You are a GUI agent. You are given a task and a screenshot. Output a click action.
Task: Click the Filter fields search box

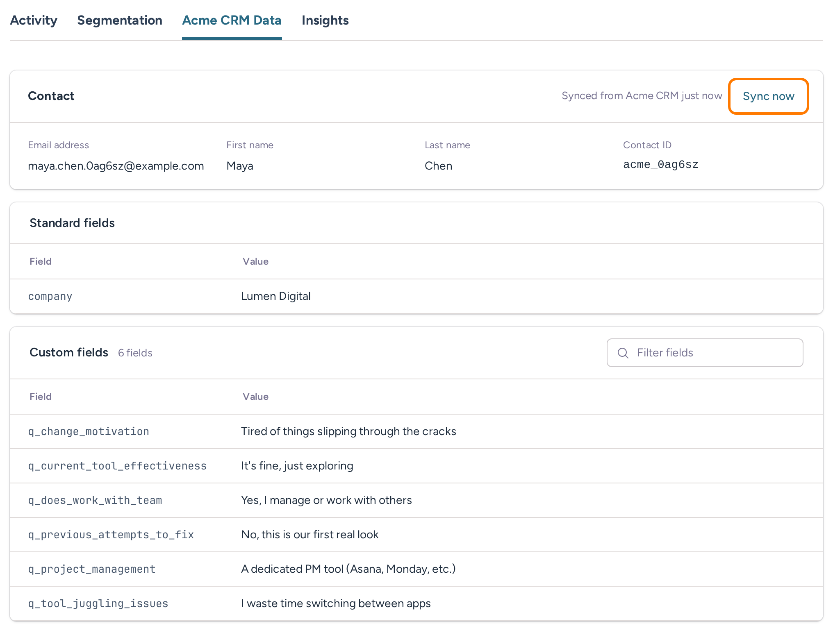(705, 353)
